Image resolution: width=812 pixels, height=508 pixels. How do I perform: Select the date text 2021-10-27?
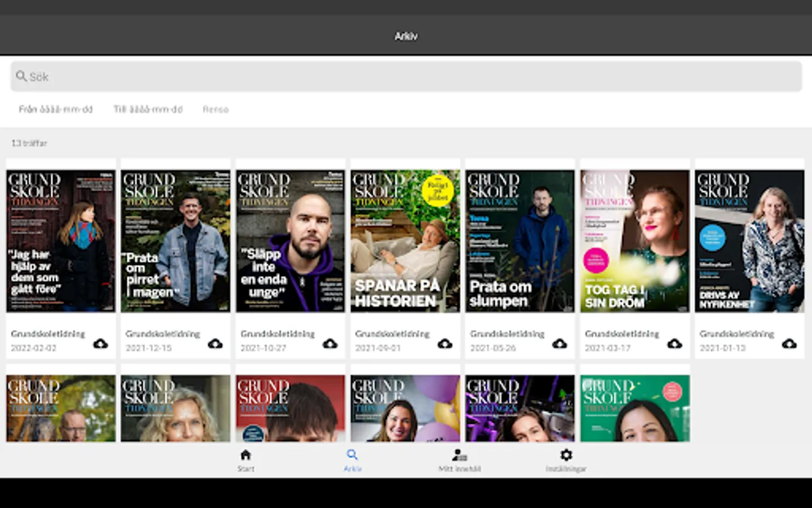[x=263, y=348]
